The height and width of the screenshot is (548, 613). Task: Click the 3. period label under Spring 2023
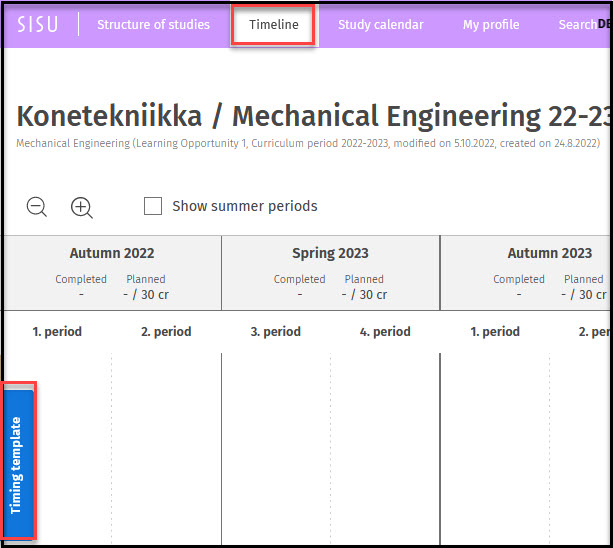tap(275, 332)
